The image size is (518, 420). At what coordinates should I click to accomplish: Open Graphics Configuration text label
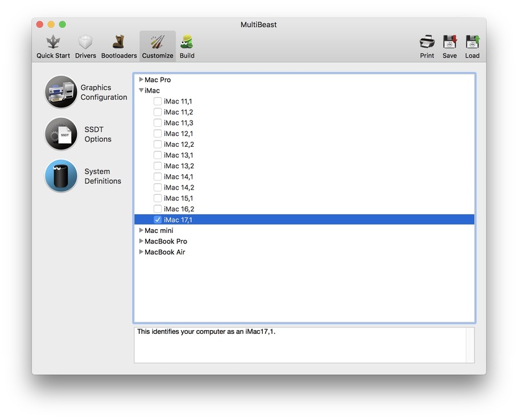point(104,92)
